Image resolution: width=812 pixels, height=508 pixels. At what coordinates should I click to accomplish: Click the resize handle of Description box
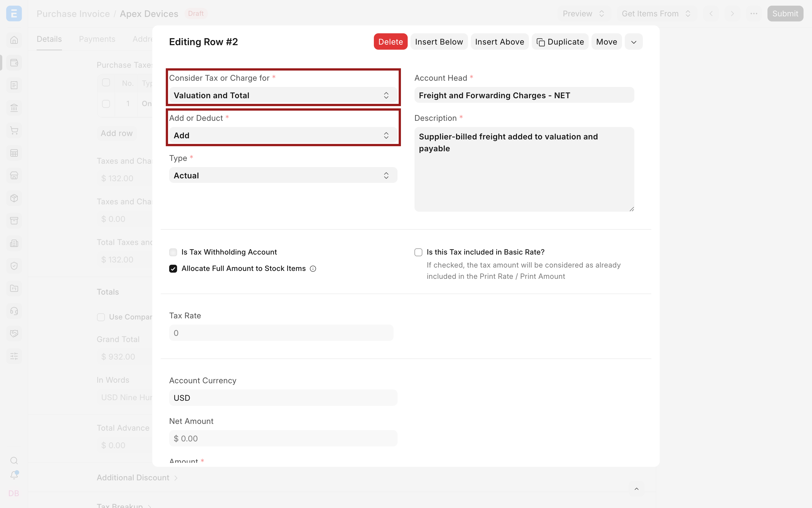(x=632, y=209)
